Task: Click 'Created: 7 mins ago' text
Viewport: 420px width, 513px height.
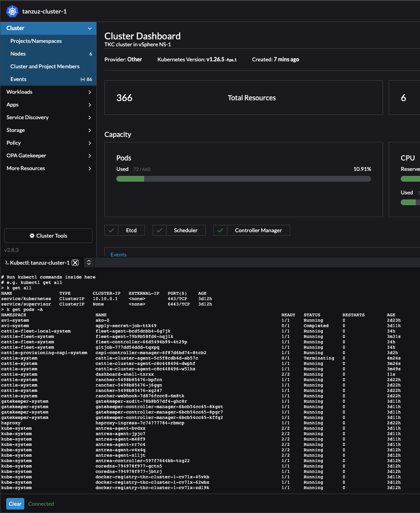Action: coord(276,59)
